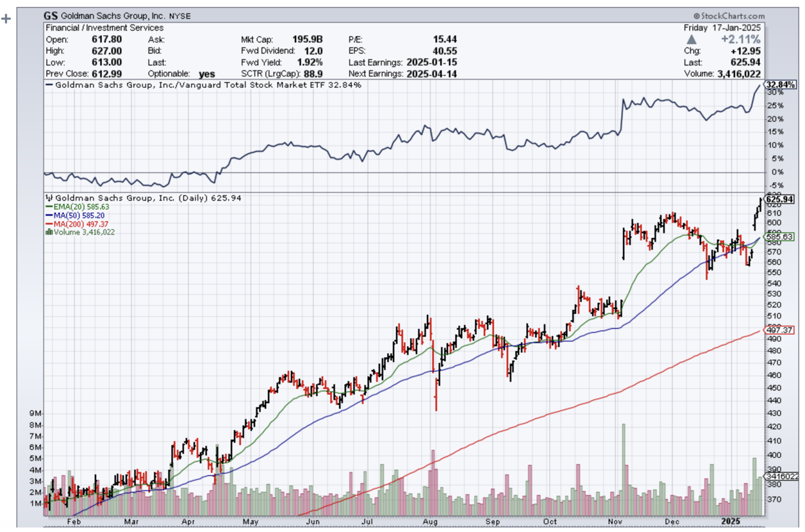The image size is (805, 532).
Task: Click the volume bars icon in legend
Action: point(48,232)
